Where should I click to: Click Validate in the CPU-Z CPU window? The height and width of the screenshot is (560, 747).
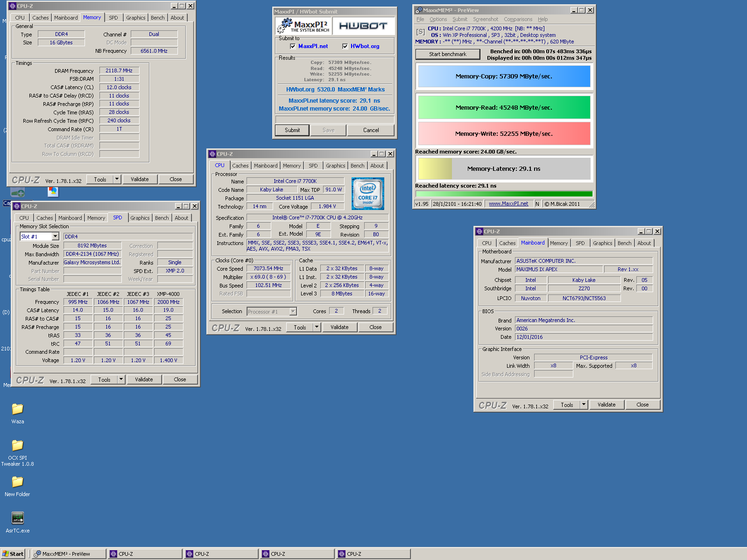(x=339, y=327)
